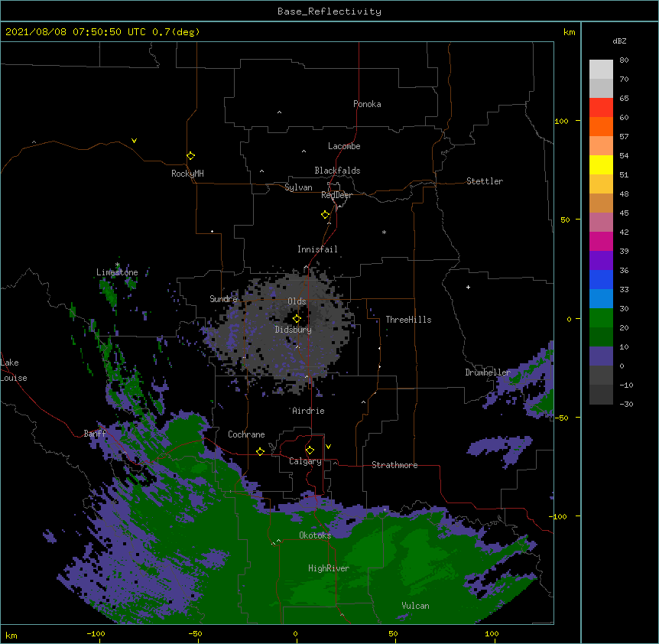
Task: Select the Ponoka city label
Action: pos(367,104)
